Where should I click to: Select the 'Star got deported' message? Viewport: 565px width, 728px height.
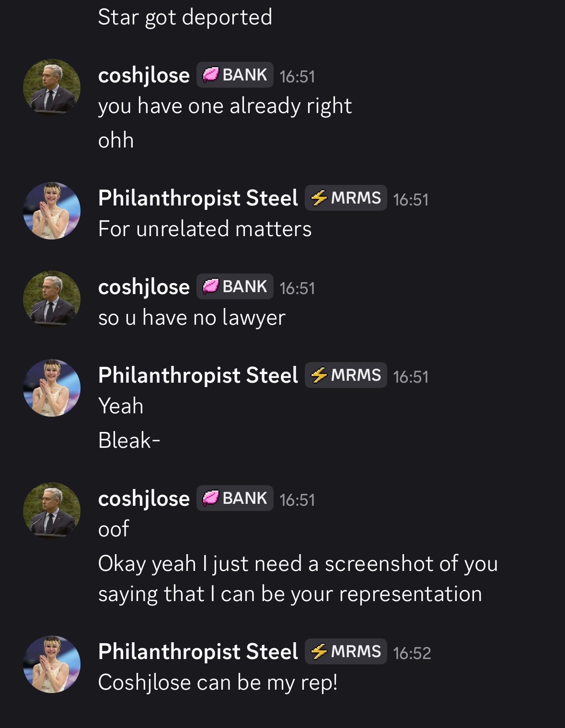185,18
